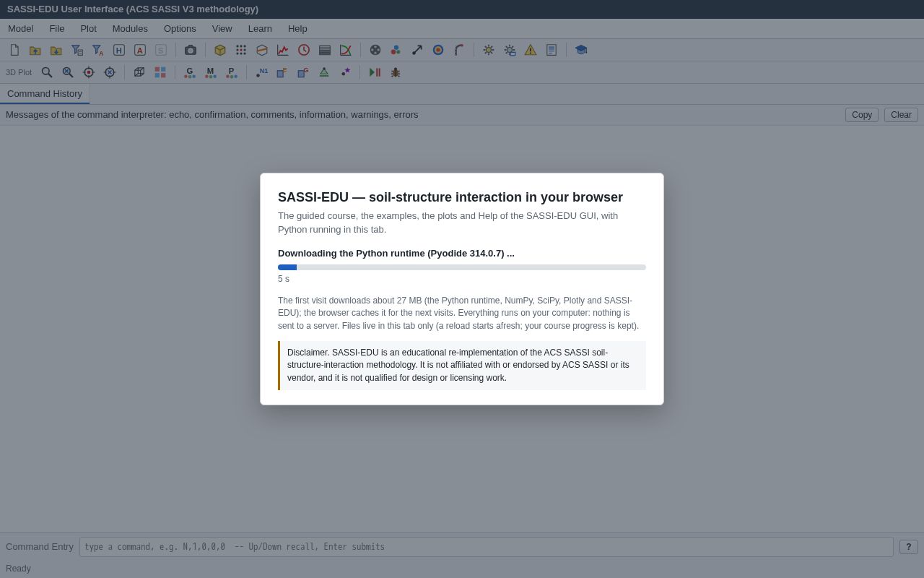This screenshot has width=924, height=578.
Task: Click into the Command Entry input field
Action: pyautogui.click(x=487, y=547)
